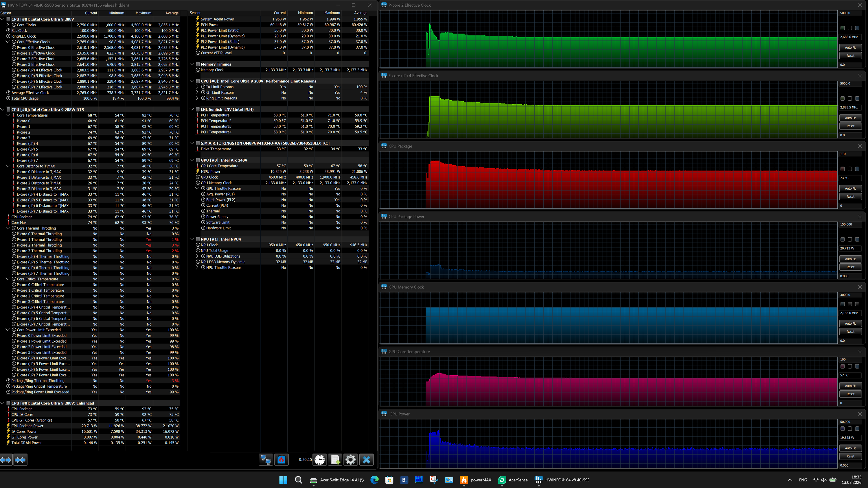Open the Snipping Tool taskbar icon

pos(434,480)
